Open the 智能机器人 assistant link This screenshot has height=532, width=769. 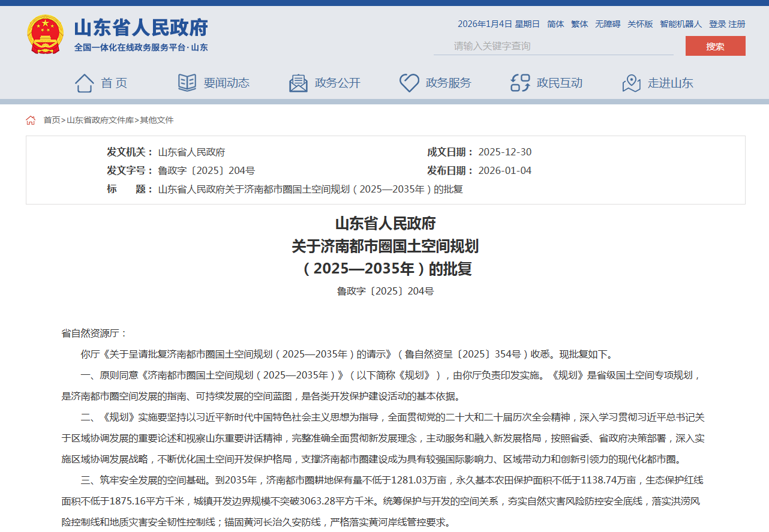(681, 24)
